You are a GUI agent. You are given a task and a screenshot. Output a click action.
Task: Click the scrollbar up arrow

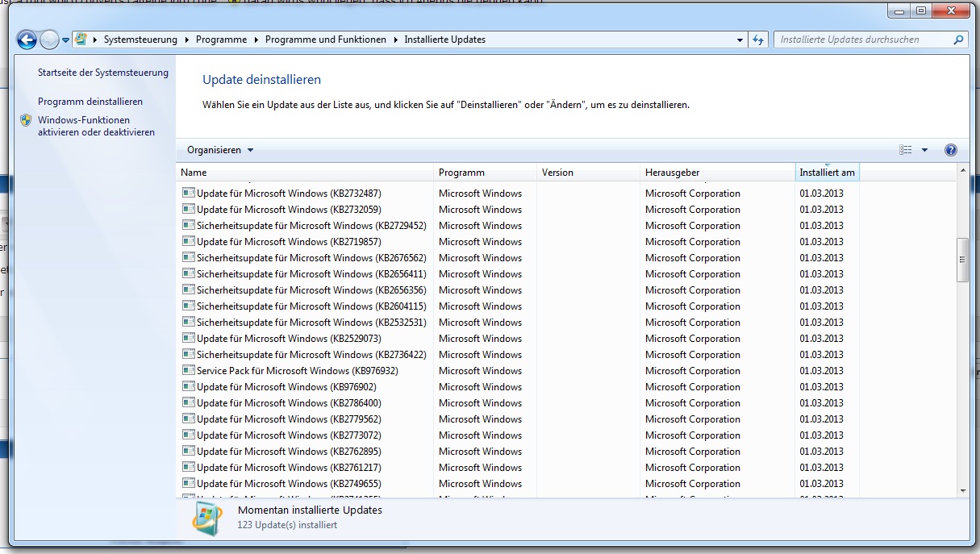[962, 171]
